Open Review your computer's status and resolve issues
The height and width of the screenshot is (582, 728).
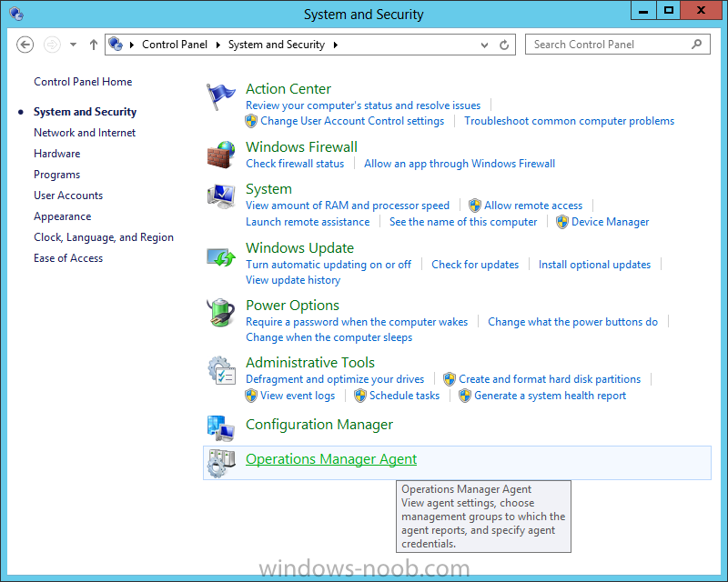click(x=363, y=105)
